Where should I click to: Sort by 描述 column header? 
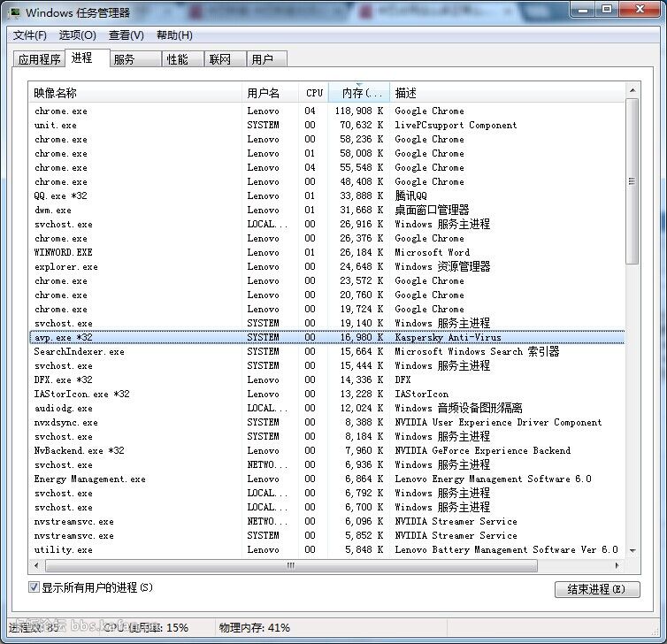507,93
